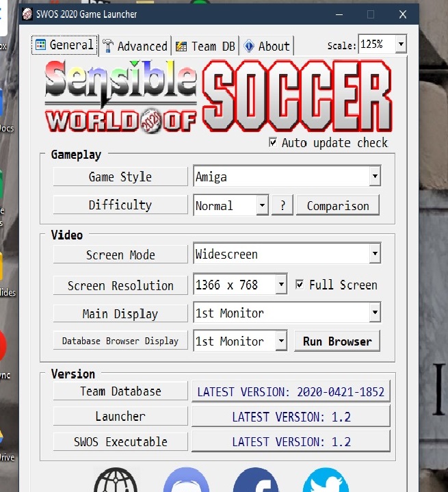Switch to the Advanced tab
The height and width of the screenshot is (492, 448).
pos(135,46)
